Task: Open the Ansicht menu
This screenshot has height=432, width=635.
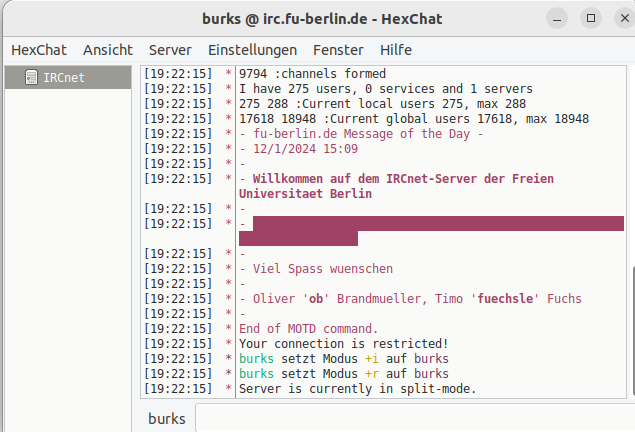Action: 108,49
